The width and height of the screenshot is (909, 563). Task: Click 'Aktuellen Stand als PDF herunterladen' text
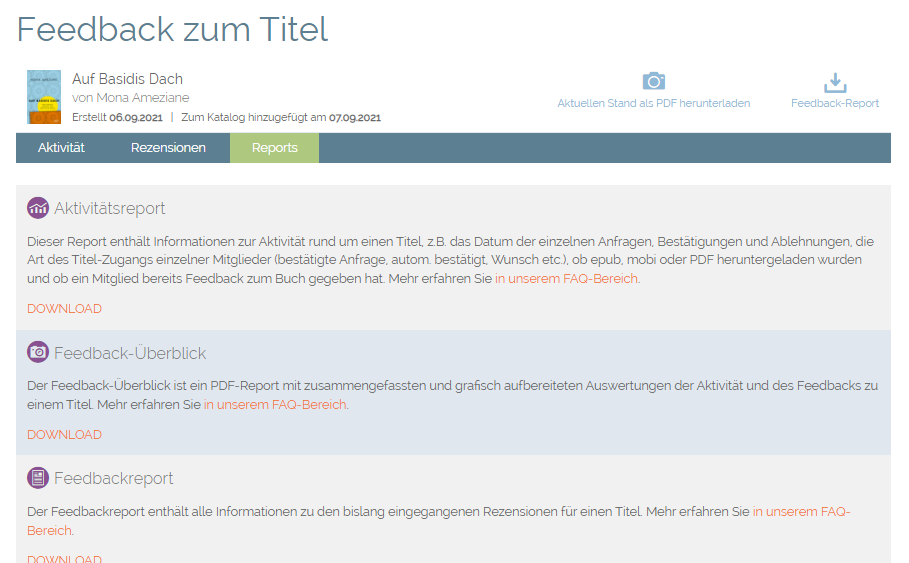pyautogui.click(x=653, y=103)
